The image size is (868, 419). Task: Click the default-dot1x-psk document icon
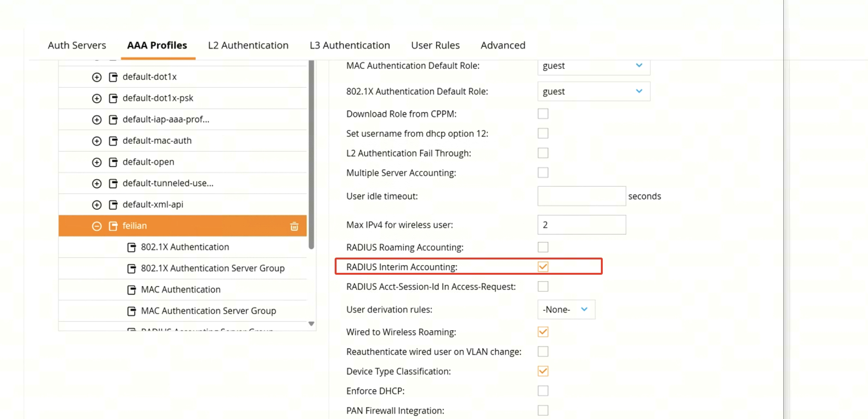pyautogui.click(x=113, y=99)
